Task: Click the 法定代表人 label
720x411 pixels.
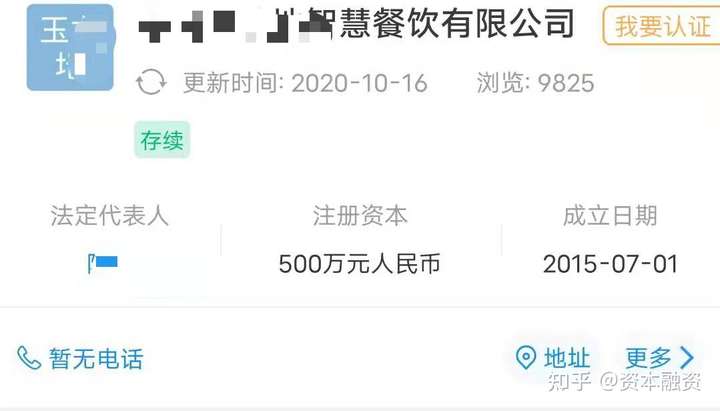Action: coord(109,216)
